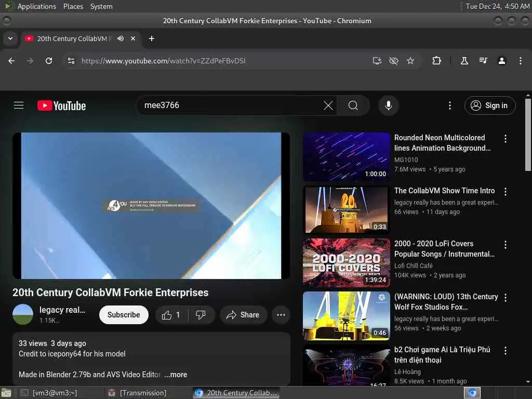Go back with the browser back arrow
The width and height of the screenshot is (532, 399).
[x=11, y=61]
